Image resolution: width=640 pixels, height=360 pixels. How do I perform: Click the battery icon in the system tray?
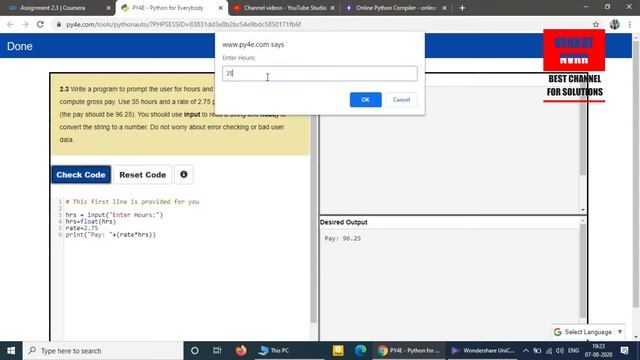click(537, 351)
